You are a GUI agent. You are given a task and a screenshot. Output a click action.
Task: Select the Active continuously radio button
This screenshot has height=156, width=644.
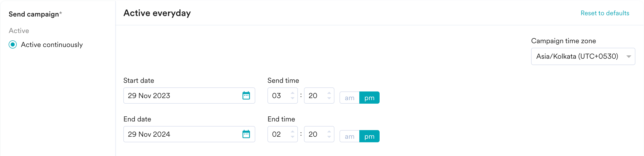coord(13,45)
